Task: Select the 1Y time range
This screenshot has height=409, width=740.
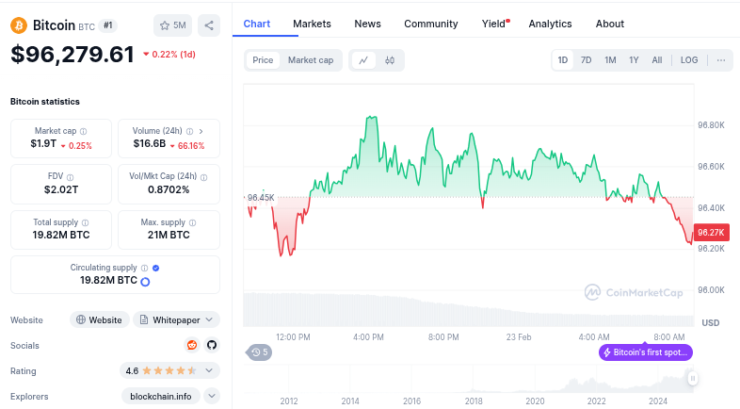Action: tap(634, 60)
